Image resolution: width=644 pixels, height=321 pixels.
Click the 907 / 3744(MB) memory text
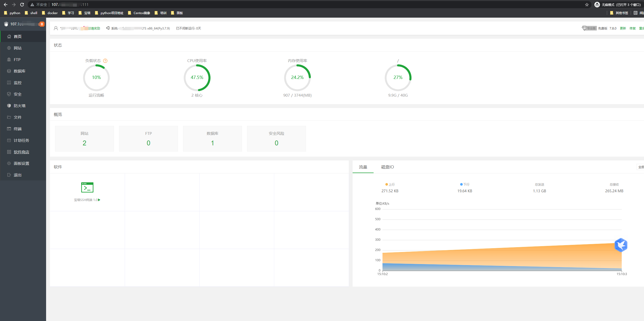coord(297,95)
